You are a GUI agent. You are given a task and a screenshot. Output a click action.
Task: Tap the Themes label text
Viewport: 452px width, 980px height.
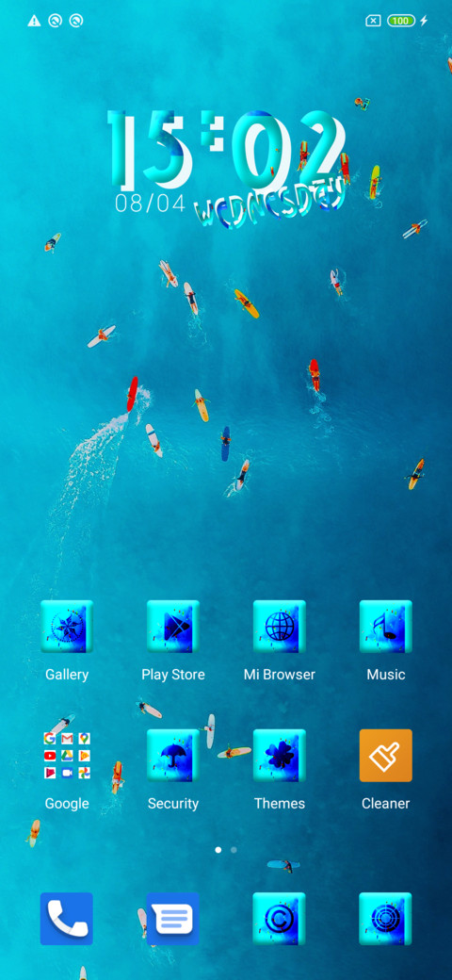tap(279, 803)
